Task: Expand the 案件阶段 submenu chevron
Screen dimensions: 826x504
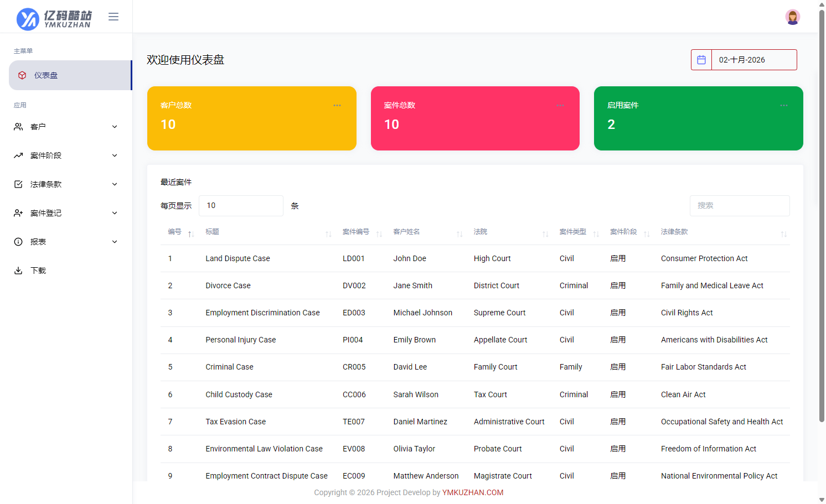Action: tap(115, 155)
